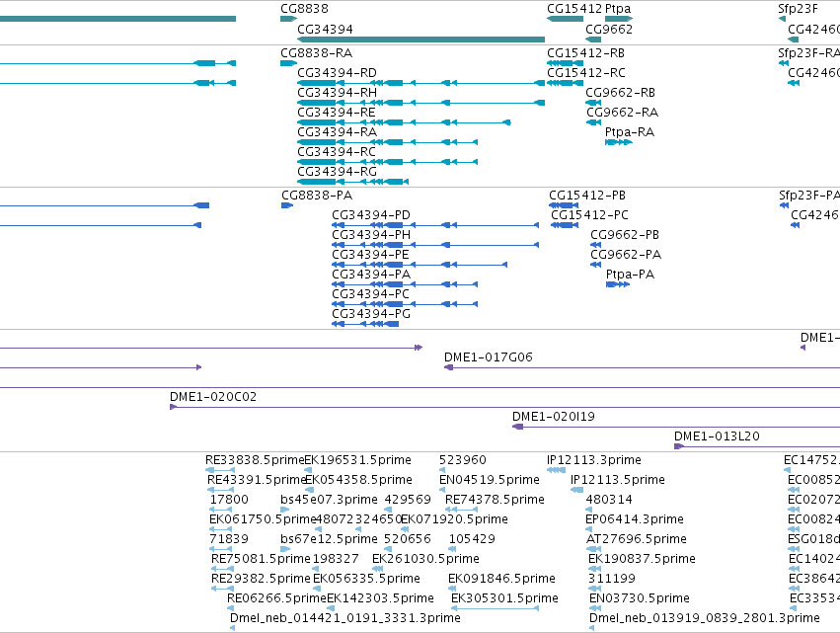The width and height of the screenshot is (840, 633).
Task: Open the DME1-020I19 BAC label
Action: [554, 417]
